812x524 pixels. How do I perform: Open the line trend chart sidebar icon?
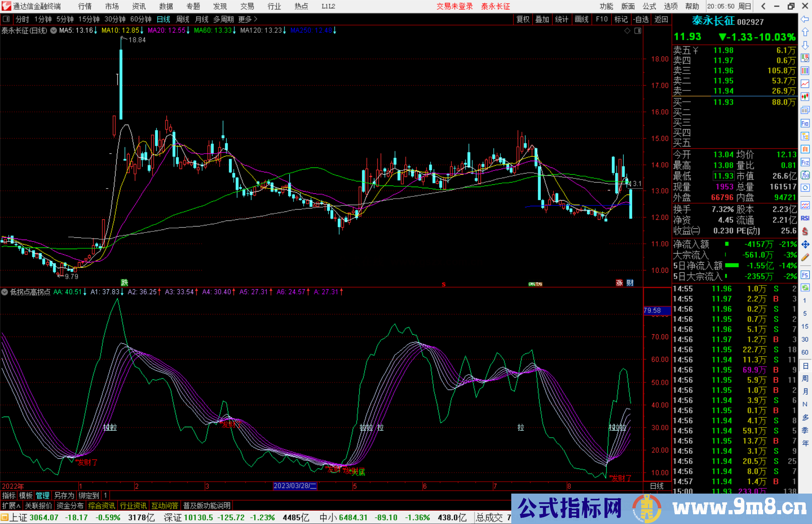[x=805, y=84]
